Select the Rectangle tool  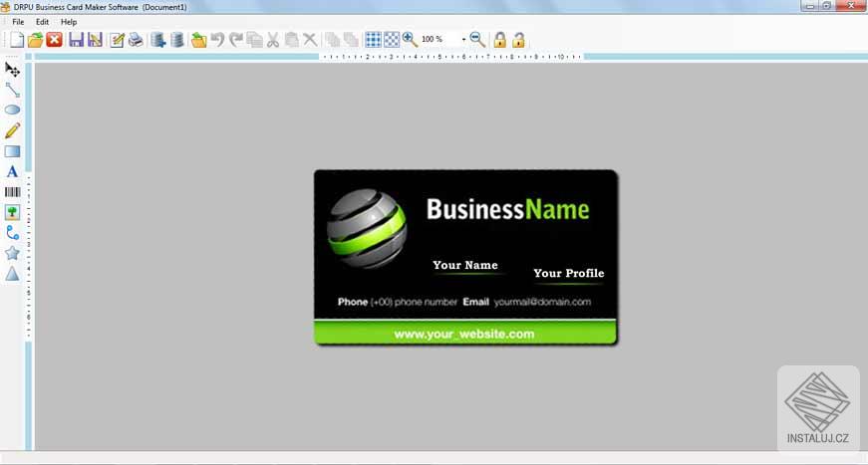[x=12, y=151]
